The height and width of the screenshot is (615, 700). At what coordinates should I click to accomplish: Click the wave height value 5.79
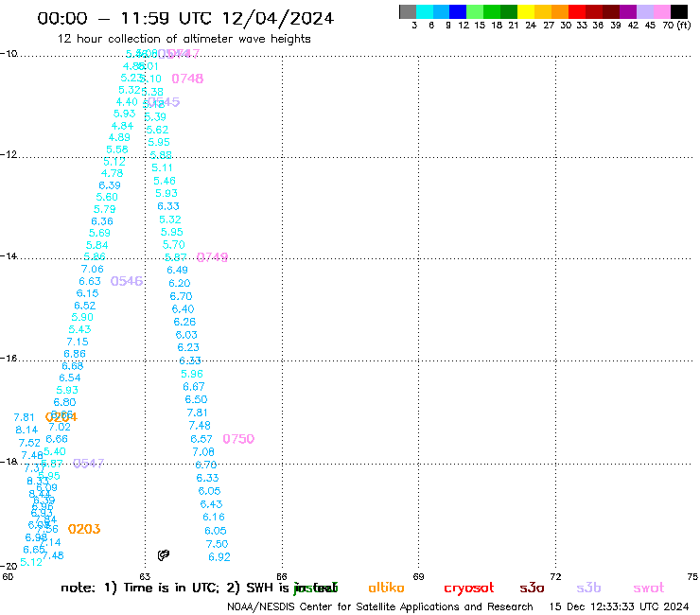click(104, 209)
